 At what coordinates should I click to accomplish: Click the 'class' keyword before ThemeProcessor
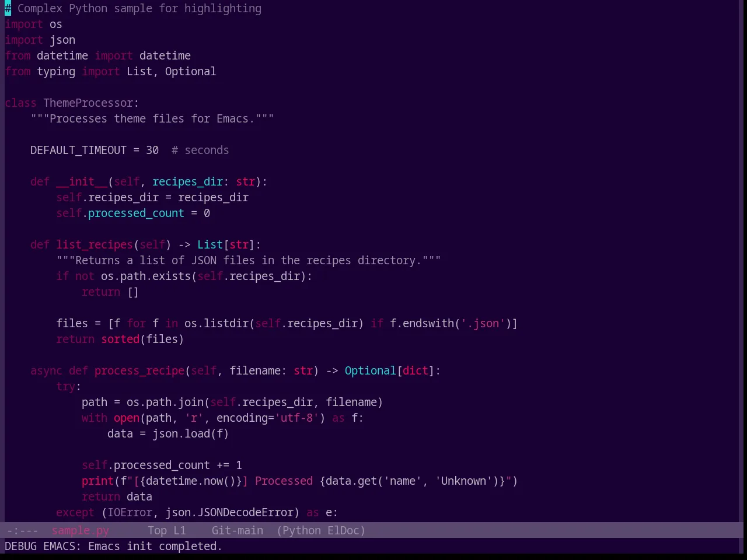pos(20,103)
